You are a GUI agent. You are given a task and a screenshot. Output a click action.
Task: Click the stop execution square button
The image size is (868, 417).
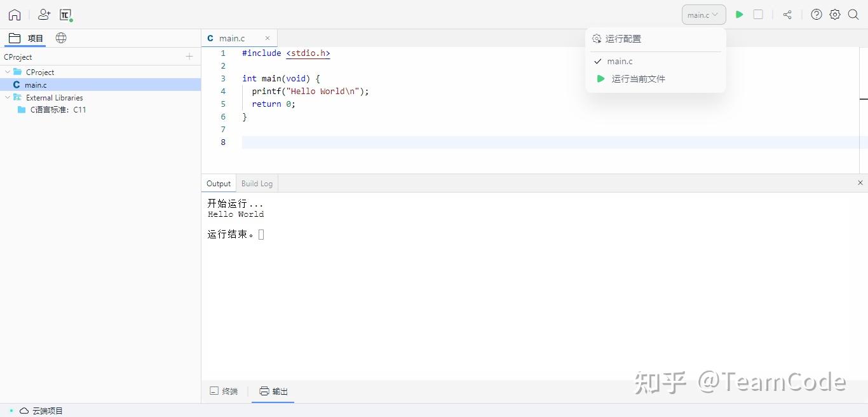point(758,15)
